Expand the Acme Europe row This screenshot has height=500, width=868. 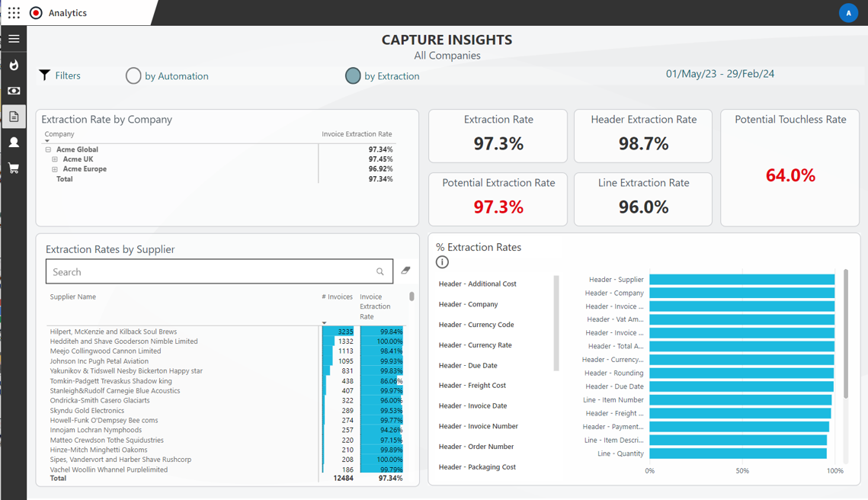point(55,169)
